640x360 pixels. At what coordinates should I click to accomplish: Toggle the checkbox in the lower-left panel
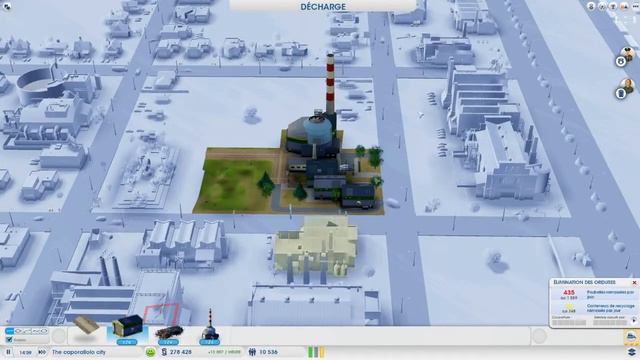[9, 340]
